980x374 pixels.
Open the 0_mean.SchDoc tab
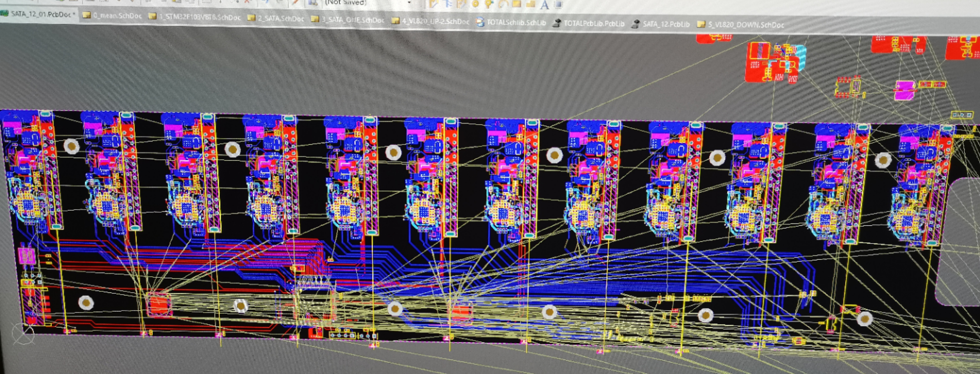pos(112,16)
